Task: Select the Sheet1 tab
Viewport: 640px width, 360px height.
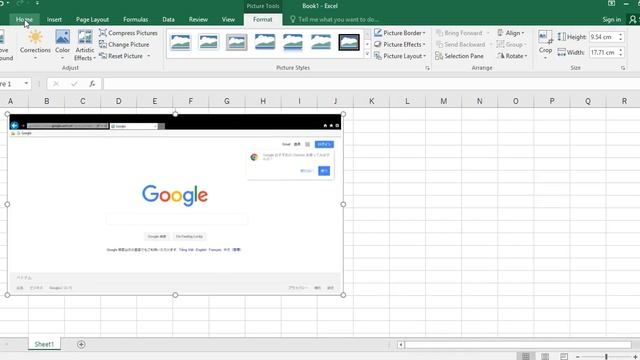Action: tap(44, 344)
